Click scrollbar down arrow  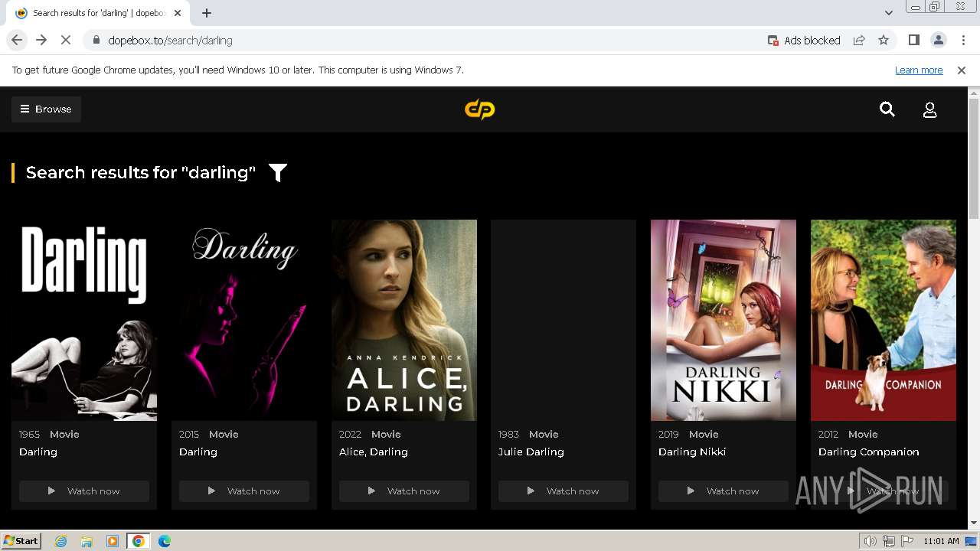[974, 523]
